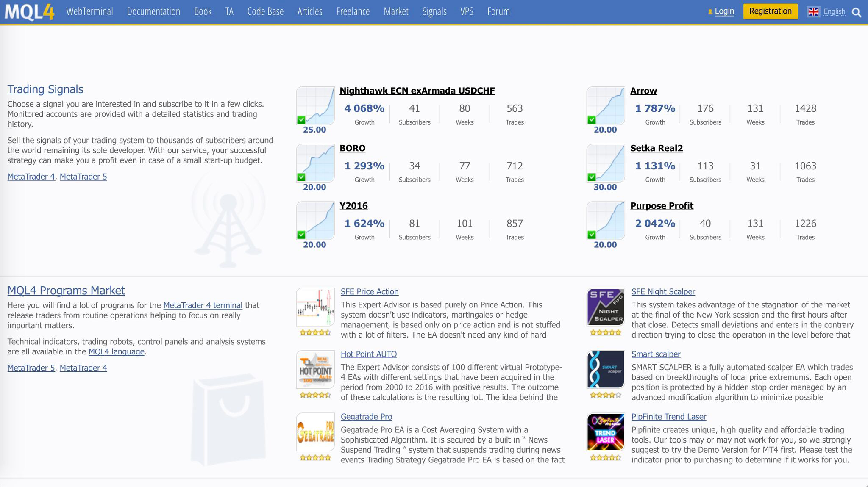Open the Y2016 signal title
This screenshot has height=487, width=868.
click(353, 206)
